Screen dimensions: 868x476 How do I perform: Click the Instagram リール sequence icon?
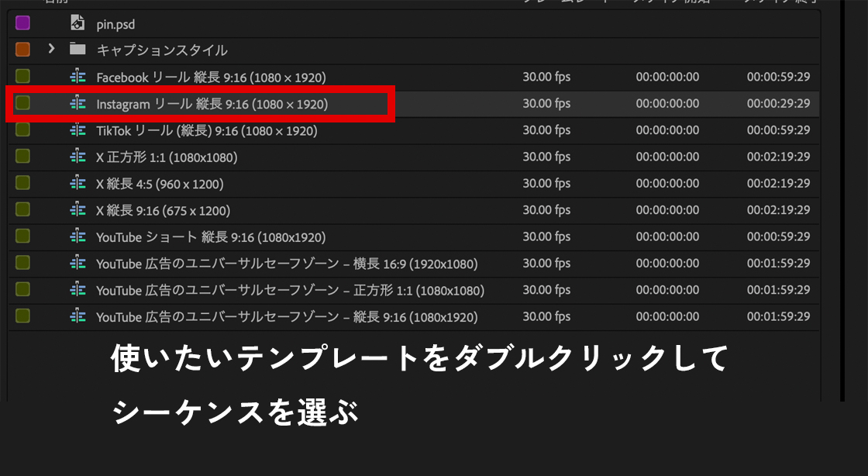coord(77,103)
